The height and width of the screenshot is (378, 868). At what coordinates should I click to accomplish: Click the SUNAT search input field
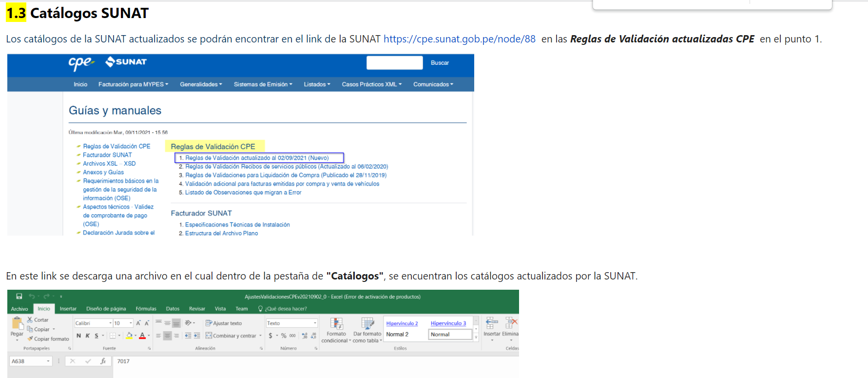395,62
